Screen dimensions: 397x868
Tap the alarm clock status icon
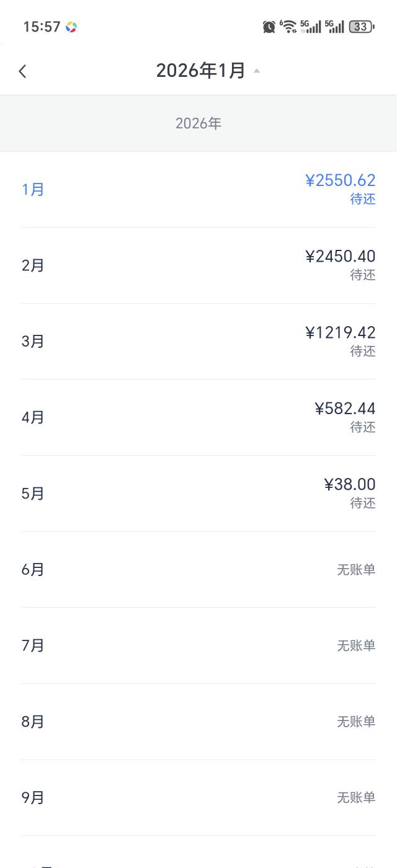pos(269,27)
